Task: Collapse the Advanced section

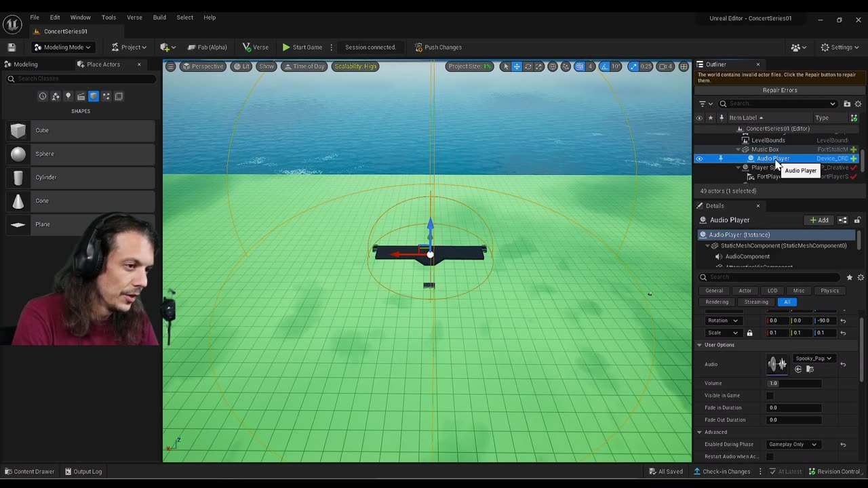Action: [699, 432]
